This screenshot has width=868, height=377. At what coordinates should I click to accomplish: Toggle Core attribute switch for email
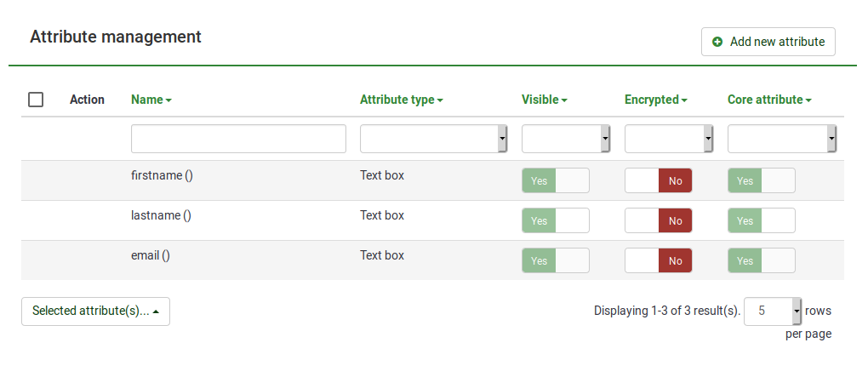(x=761, y=260)
